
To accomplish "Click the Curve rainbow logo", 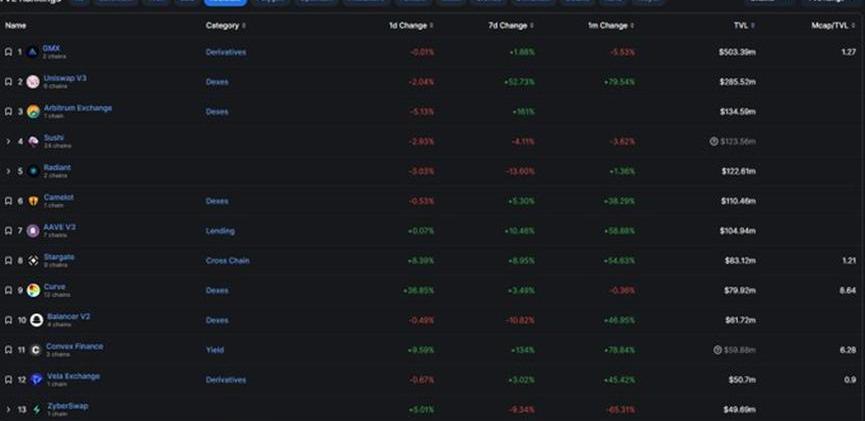I will 33,291.
